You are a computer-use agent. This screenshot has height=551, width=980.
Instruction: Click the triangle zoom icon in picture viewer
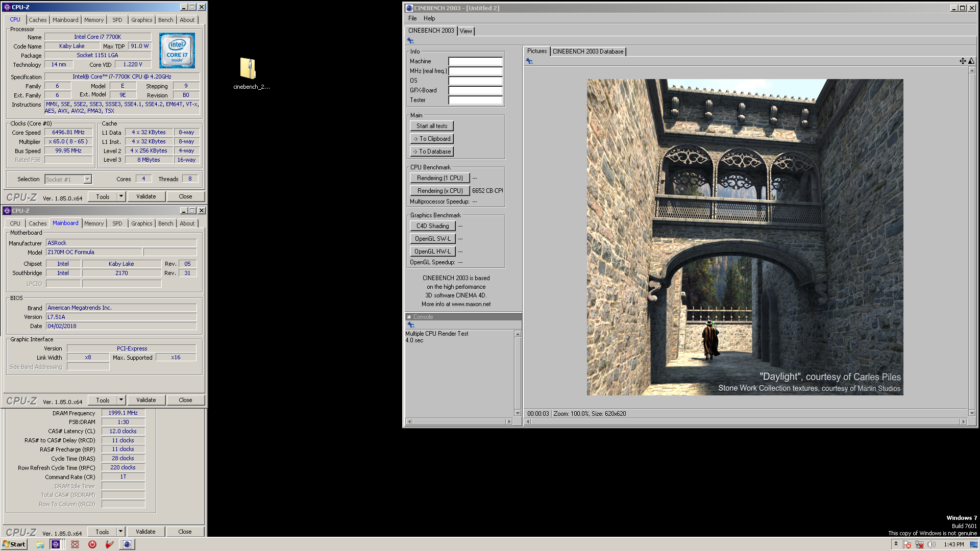point(971,61)
